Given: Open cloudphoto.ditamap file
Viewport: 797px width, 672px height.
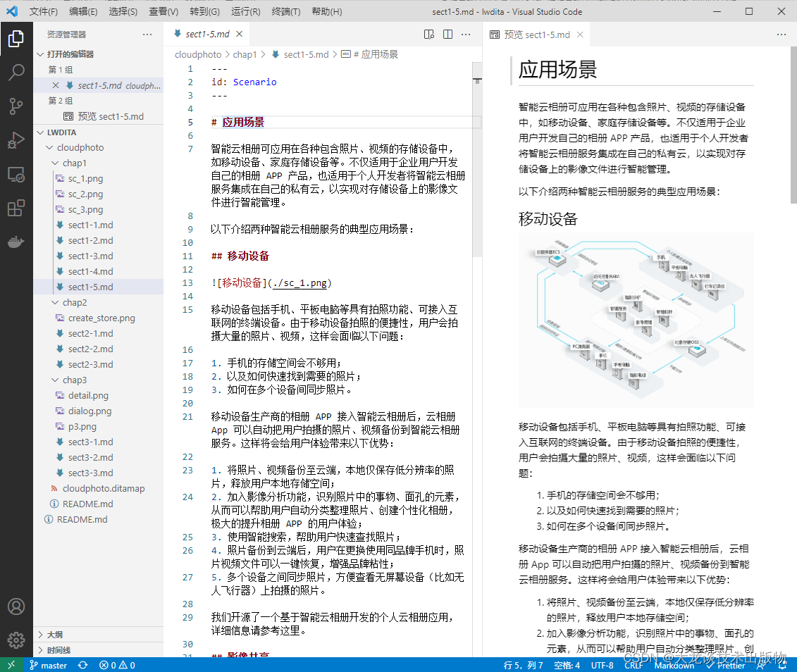Looking at the screenshot, I should click(103, 488).
